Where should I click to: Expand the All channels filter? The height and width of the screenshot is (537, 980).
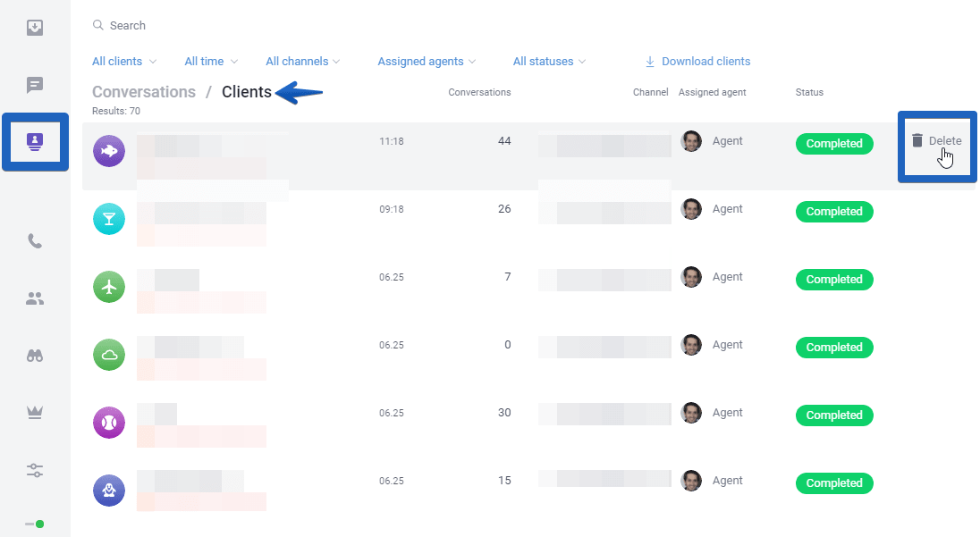point(302,61)
